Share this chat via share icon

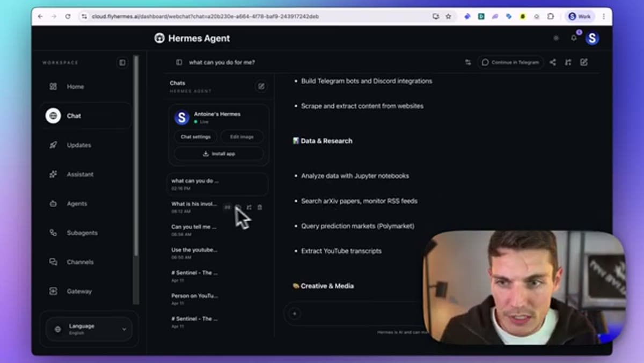(553, 62)
